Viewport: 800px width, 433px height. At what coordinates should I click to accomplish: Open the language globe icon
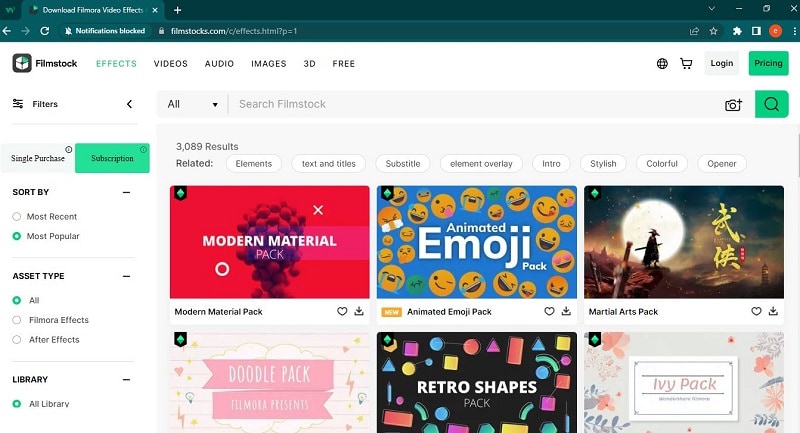(662, 64)
